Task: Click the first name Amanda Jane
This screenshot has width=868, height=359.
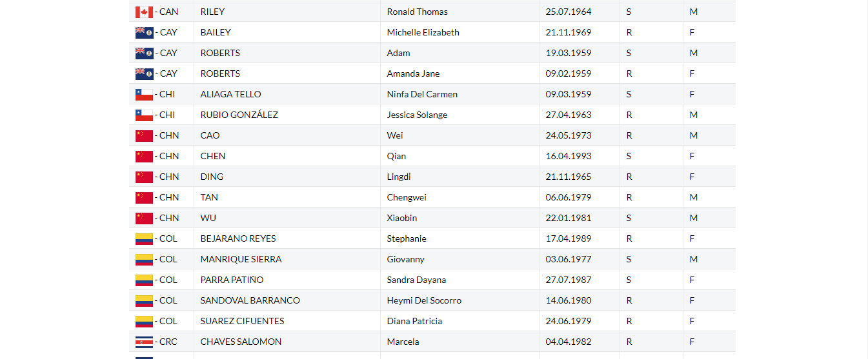Action: click(x=413, y=73)
